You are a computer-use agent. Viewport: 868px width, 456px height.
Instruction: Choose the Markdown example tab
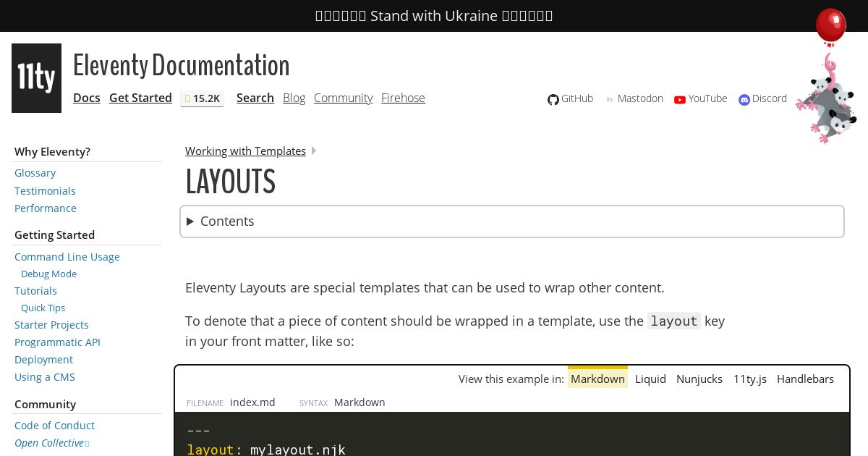[x=597, y=379]
